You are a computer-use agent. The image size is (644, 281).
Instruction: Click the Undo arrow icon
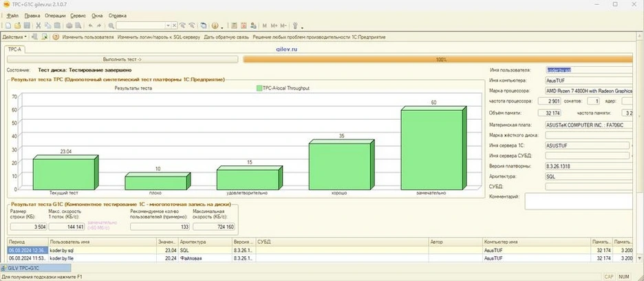click(x=90, y=25)
